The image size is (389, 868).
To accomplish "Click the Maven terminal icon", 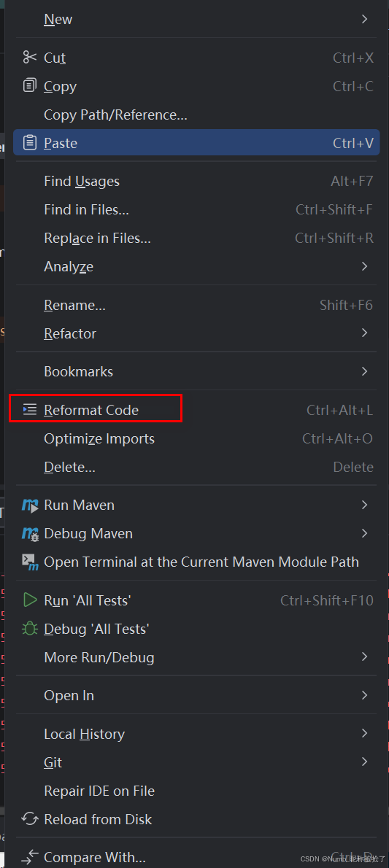I will 30,562.
